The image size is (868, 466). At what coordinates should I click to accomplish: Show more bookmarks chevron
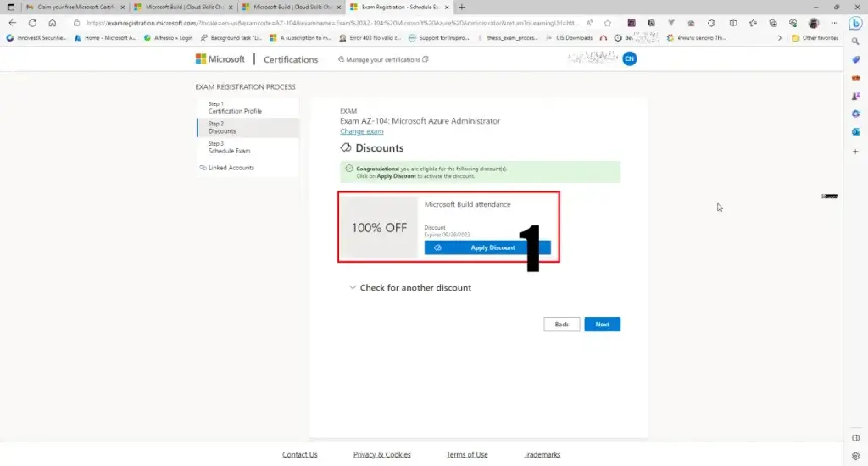780,38
